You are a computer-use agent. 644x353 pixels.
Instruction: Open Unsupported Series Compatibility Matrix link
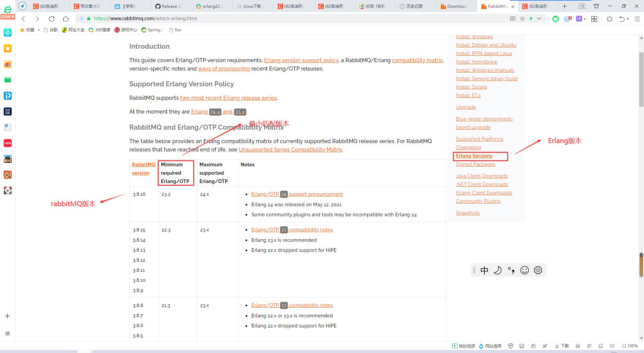[x=290, y=149]
